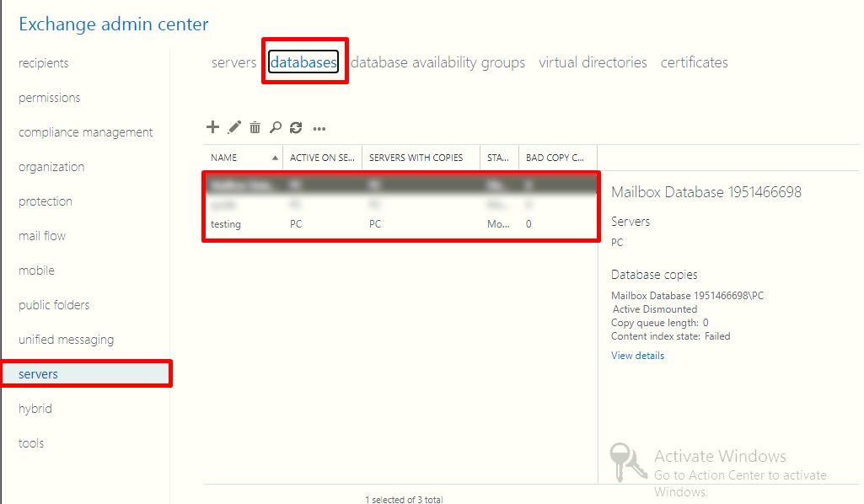The height and width of the screenshot is (504, 864).
Task: Click the edit pencil icon
Action: tap(234, 127)
